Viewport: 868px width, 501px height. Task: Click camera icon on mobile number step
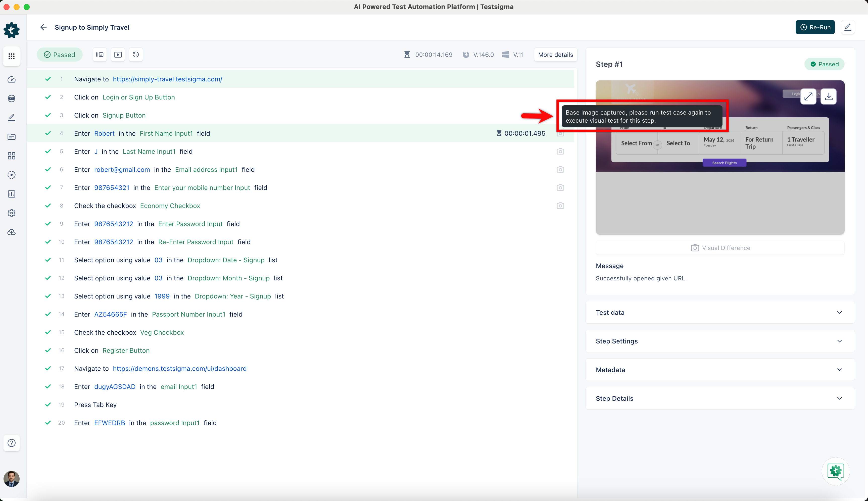pos(560,187)
